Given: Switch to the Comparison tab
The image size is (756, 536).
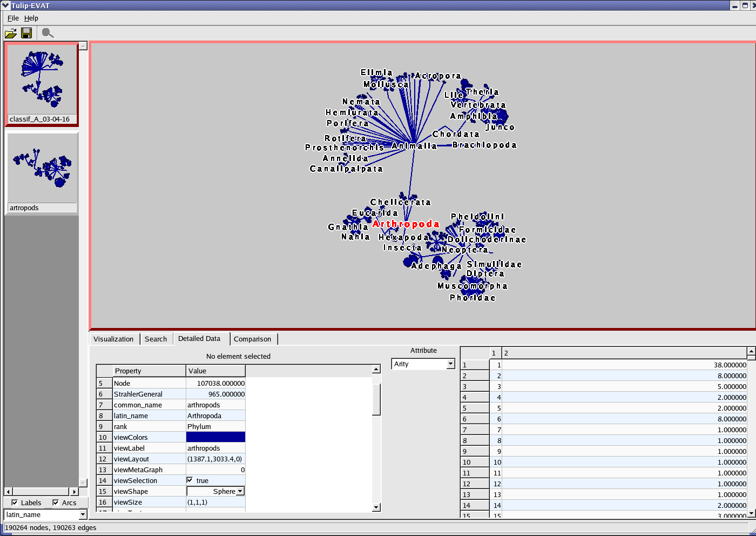Looking at the screenshot, I should (x=252, y=339).
